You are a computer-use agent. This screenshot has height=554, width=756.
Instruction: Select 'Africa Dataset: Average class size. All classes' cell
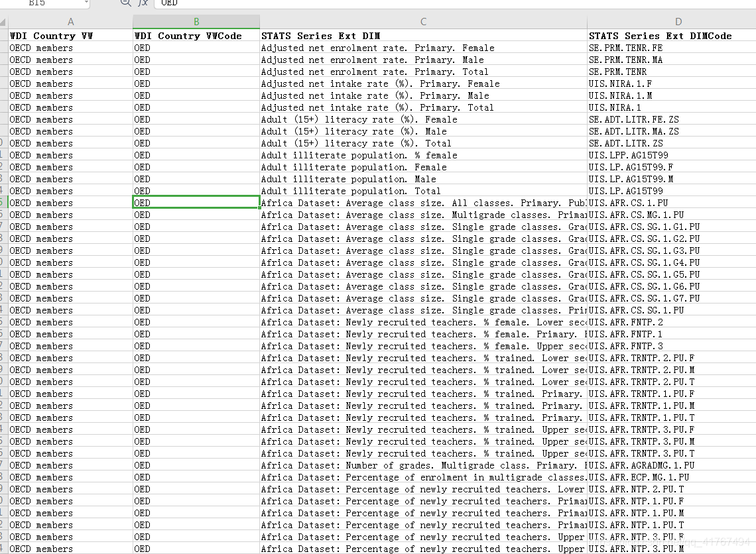(423, 203)
